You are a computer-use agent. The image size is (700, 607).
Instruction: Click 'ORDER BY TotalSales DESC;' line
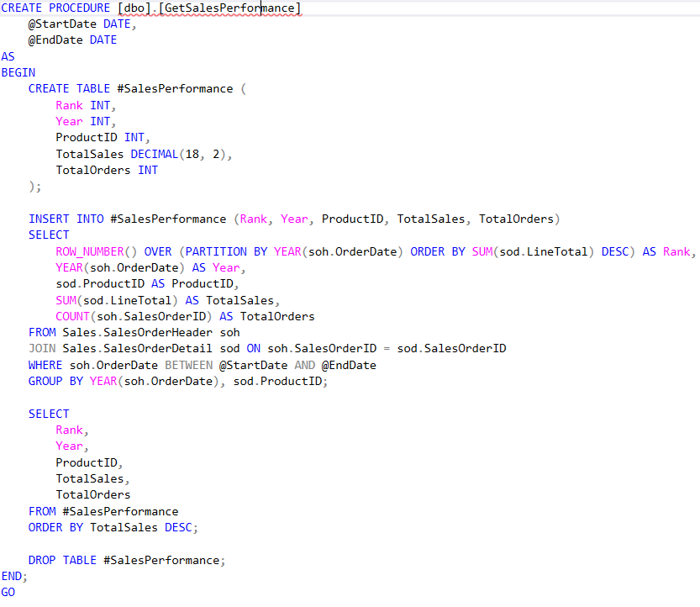[x=113, y=527]
